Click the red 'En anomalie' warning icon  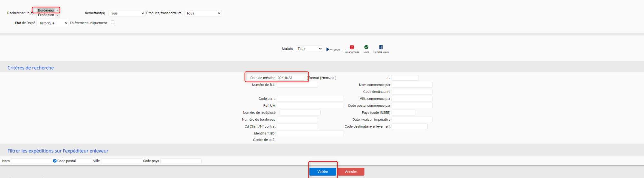[352, 47]
